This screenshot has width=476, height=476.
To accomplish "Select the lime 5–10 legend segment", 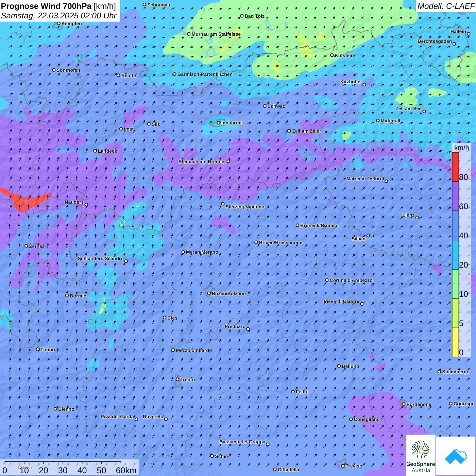I will point(455,313).
